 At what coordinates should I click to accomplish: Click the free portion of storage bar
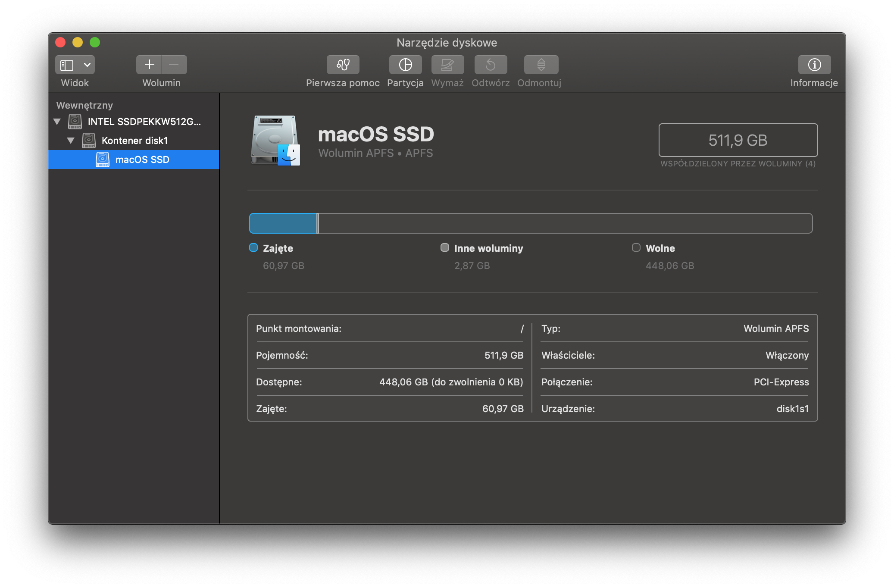[x=566, y=223]
